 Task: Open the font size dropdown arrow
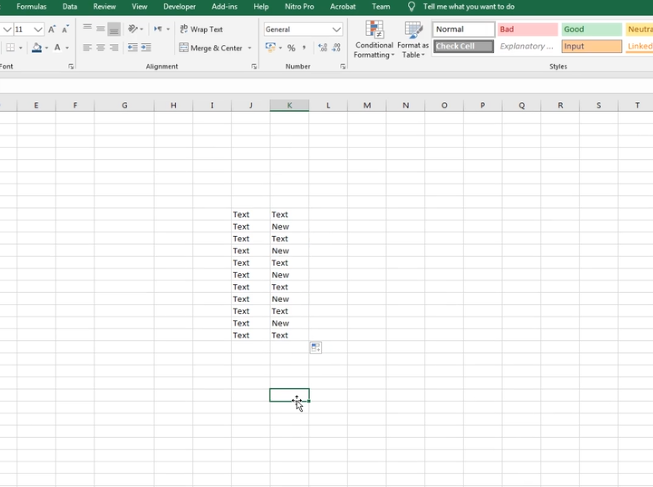[x=38, y=30]
